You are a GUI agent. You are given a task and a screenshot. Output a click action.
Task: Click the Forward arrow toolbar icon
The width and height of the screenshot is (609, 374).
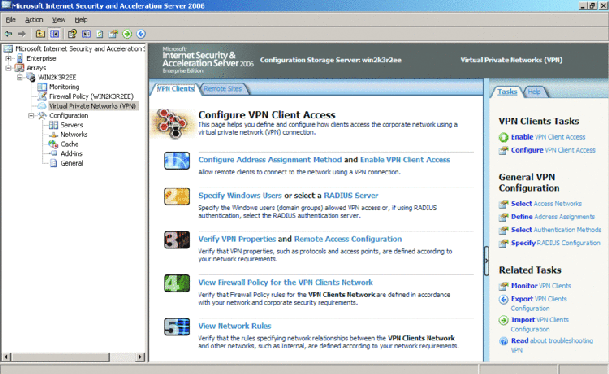click(22, 34)
